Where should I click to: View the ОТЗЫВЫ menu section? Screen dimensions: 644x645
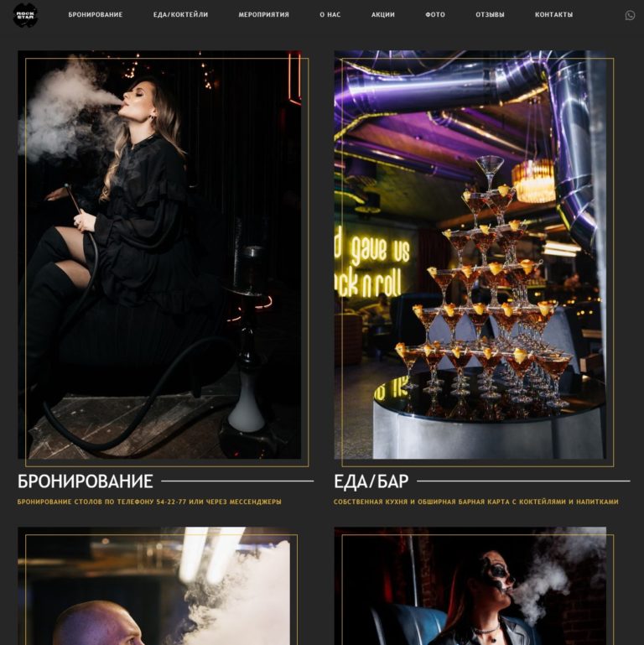490,14
